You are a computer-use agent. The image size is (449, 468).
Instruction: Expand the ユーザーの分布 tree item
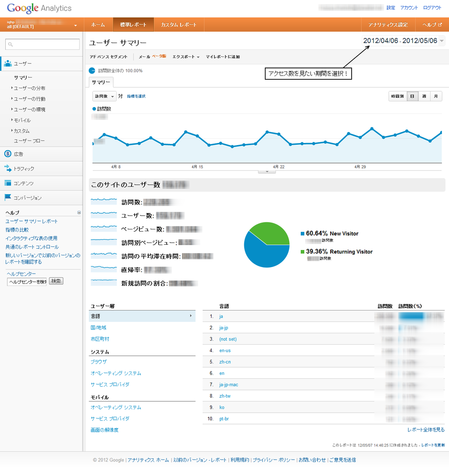(29, 88)
